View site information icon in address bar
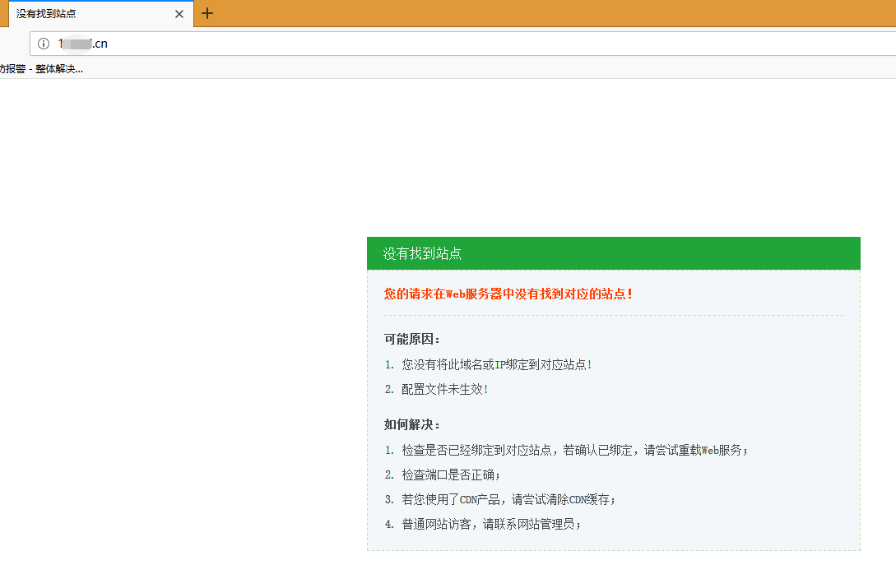Screen dimensions: 896x588 [44, 44]
